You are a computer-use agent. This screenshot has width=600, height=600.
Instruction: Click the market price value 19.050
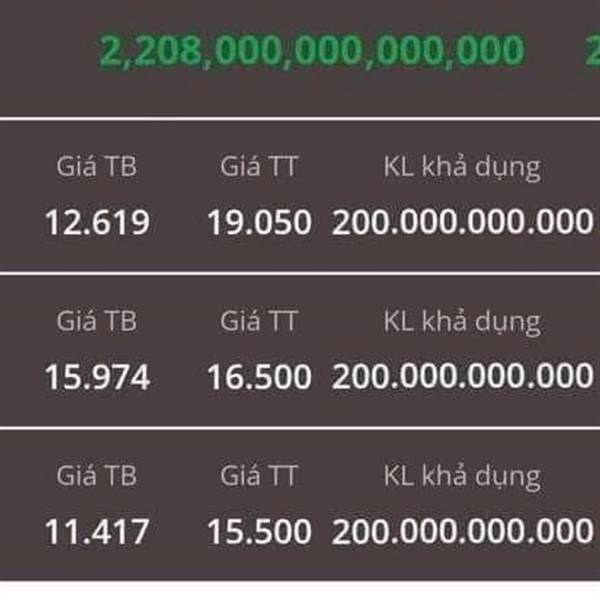point(259,222)
